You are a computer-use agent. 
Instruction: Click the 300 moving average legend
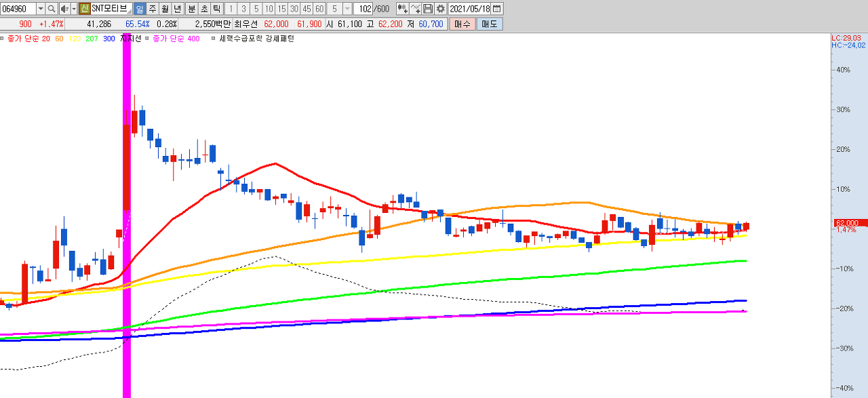109,39
